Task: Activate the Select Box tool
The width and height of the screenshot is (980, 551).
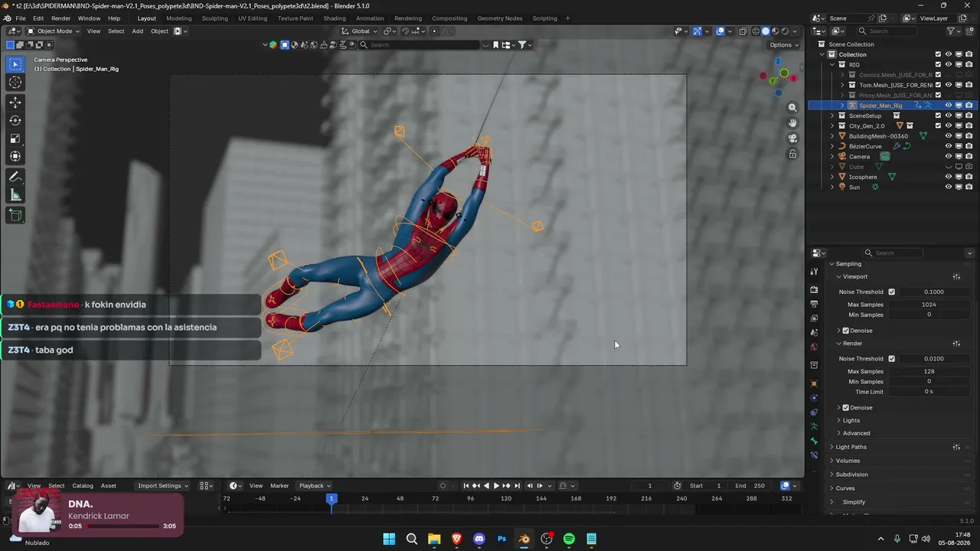Action: (15, 64)
